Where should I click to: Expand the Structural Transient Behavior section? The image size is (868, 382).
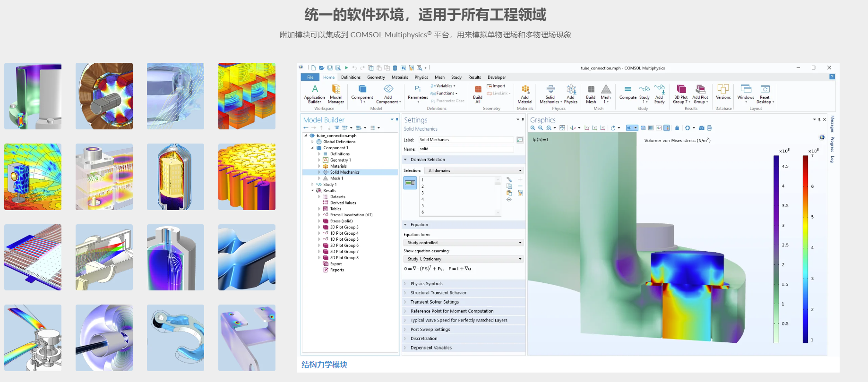pyautogui.click(x=464, y=293)
